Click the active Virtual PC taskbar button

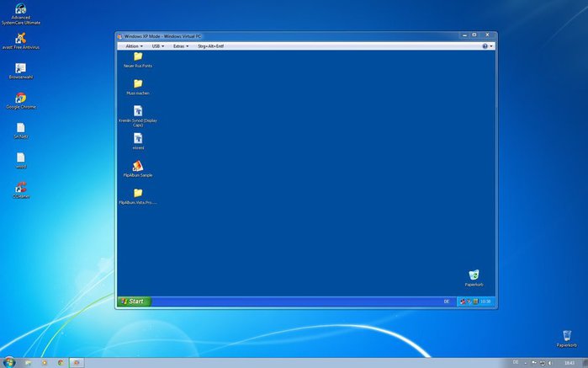coord(77,363)
